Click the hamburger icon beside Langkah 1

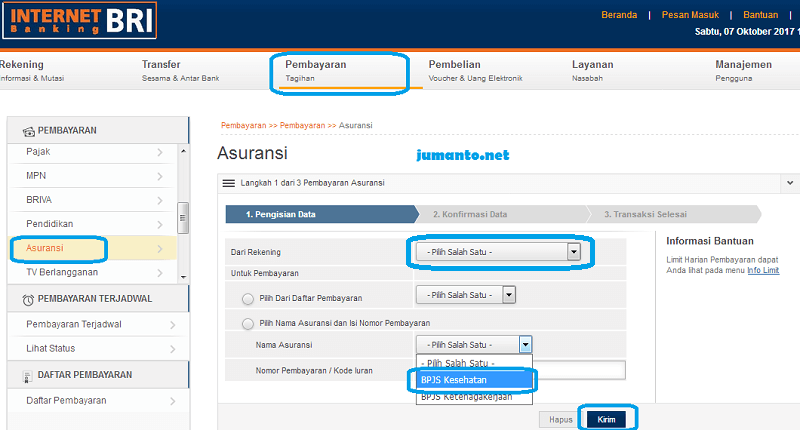point(229,183)
